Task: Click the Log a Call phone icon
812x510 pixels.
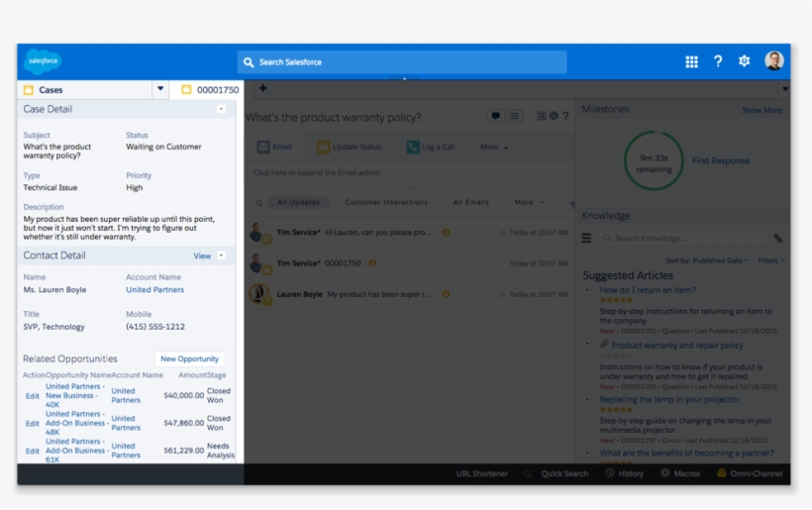Action: click(413, 147)
